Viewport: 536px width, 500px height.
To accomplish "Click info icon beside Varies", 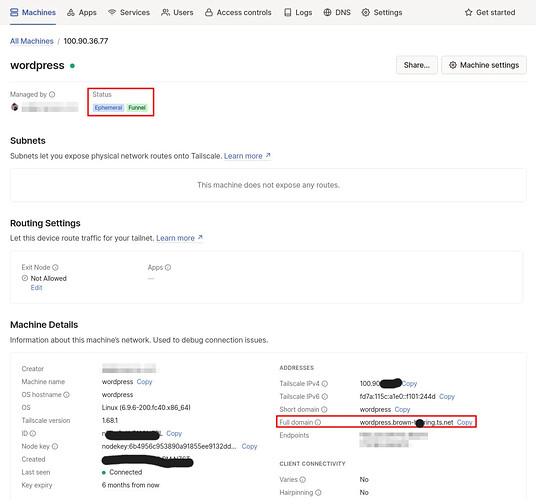I will 303,479.
